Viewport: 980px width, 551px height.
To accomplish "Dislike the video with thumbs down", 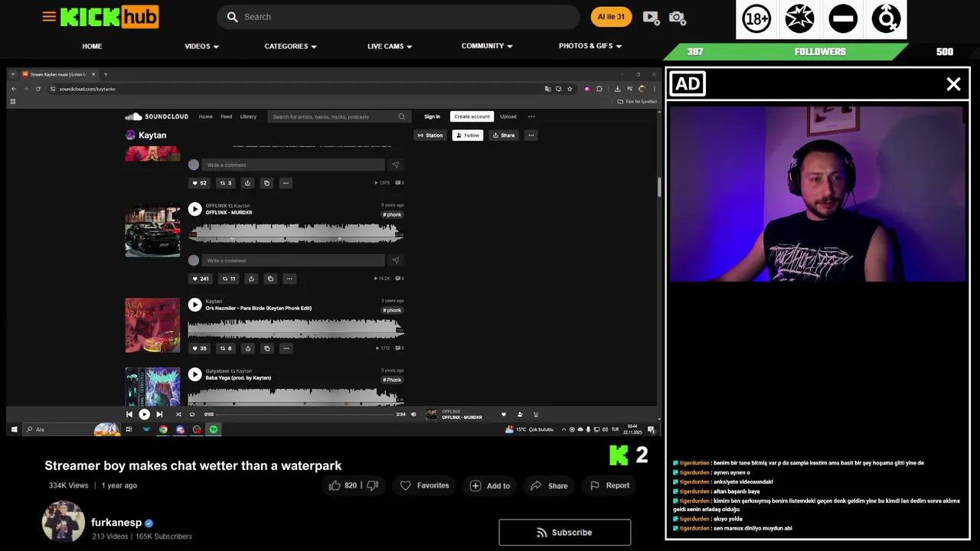I will [373, 485].
